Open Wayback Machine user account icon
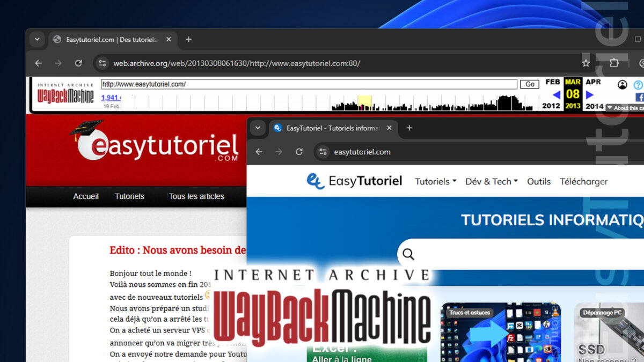 pos(623,85)
